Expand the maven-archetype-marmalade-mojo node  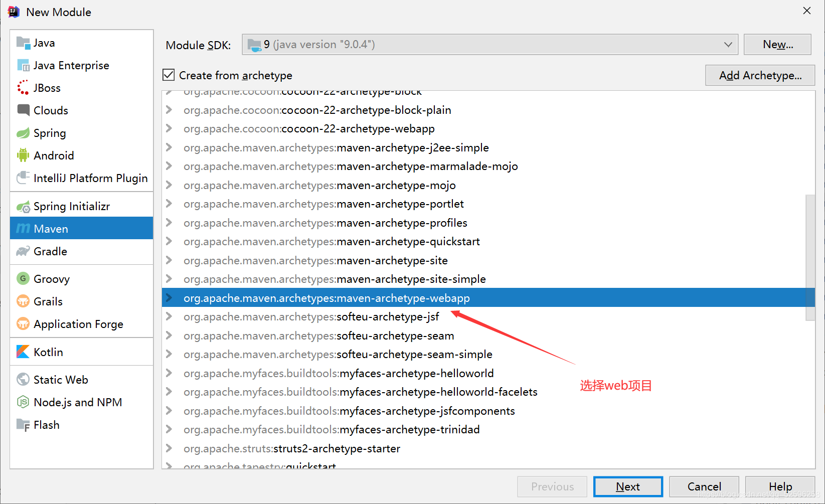pos(169,166)
